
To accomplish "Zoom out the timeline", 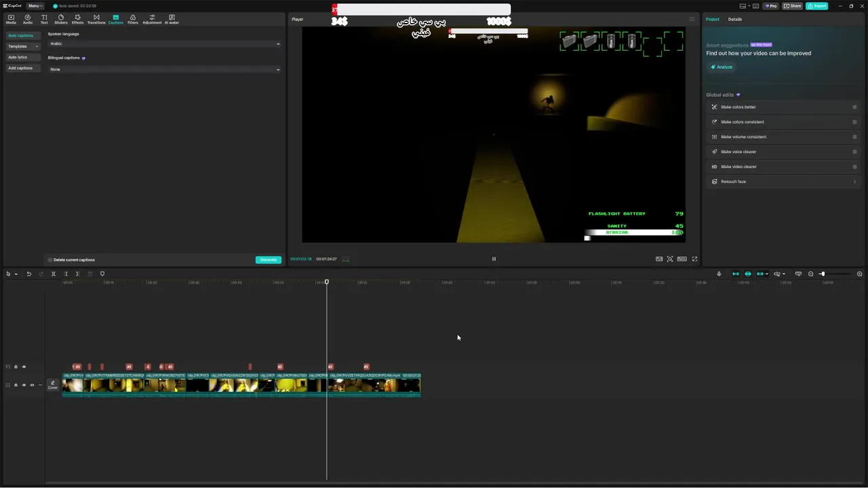I will click(x=810, y=274).
